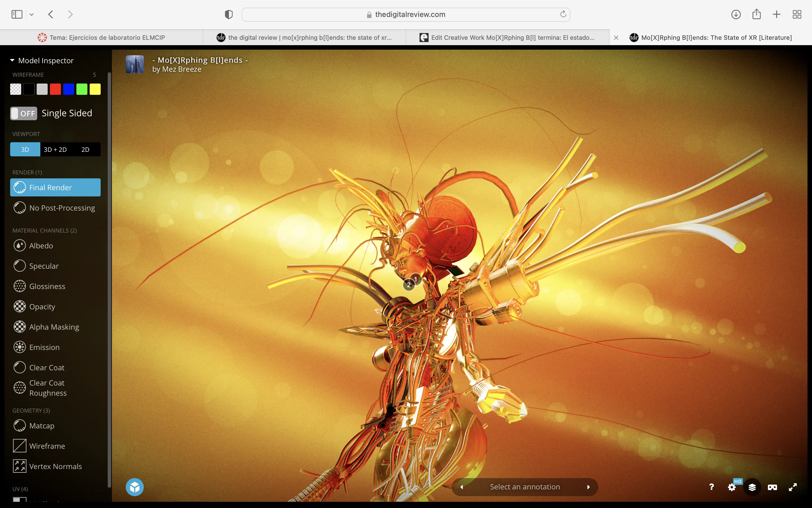Viewport: 812px width, 508px height.
Task: Select the Clear Coat Roughness icon
Action: pyautogui.click(x=19, y=388)
